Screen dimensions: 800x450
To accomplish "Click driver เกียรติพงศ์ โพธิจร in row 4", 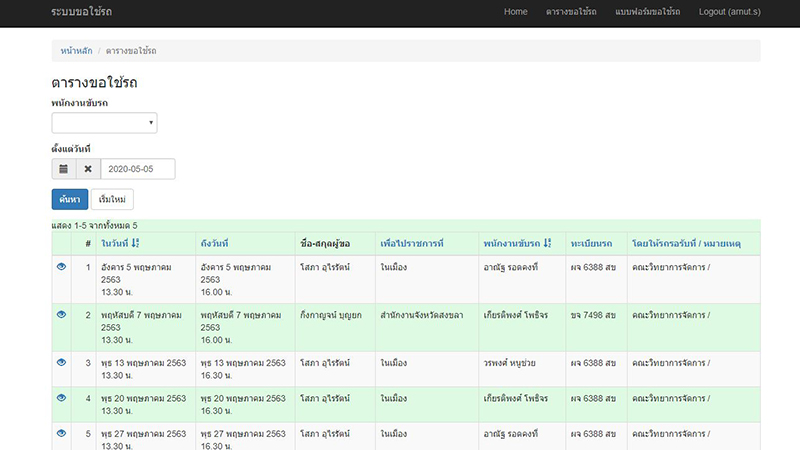I will pyautogui.click(x=515, y=398).
